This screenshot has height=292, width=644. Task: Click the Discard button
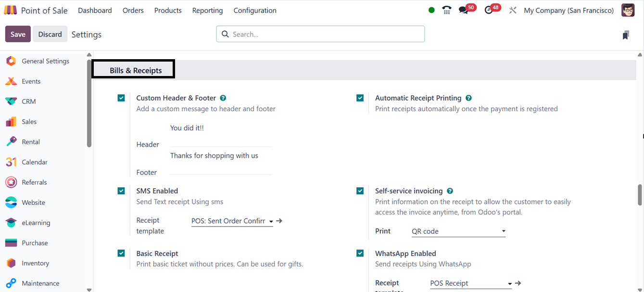point(50,34)
